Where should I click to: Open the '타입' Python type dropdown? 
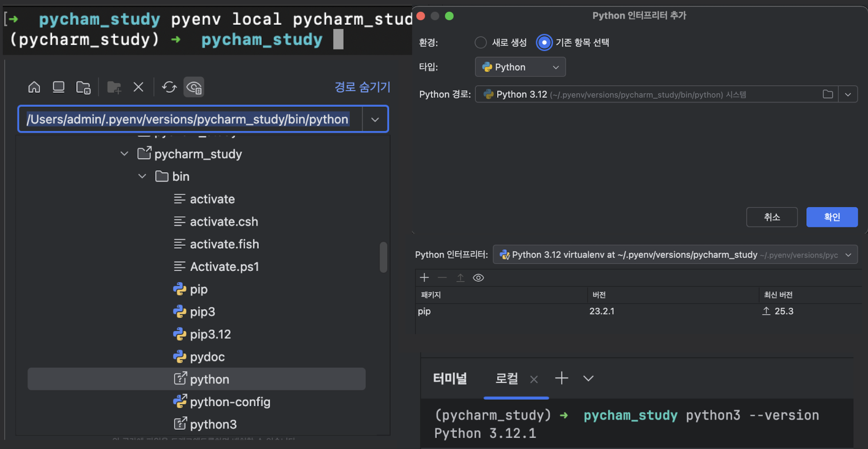click(520, 67)
